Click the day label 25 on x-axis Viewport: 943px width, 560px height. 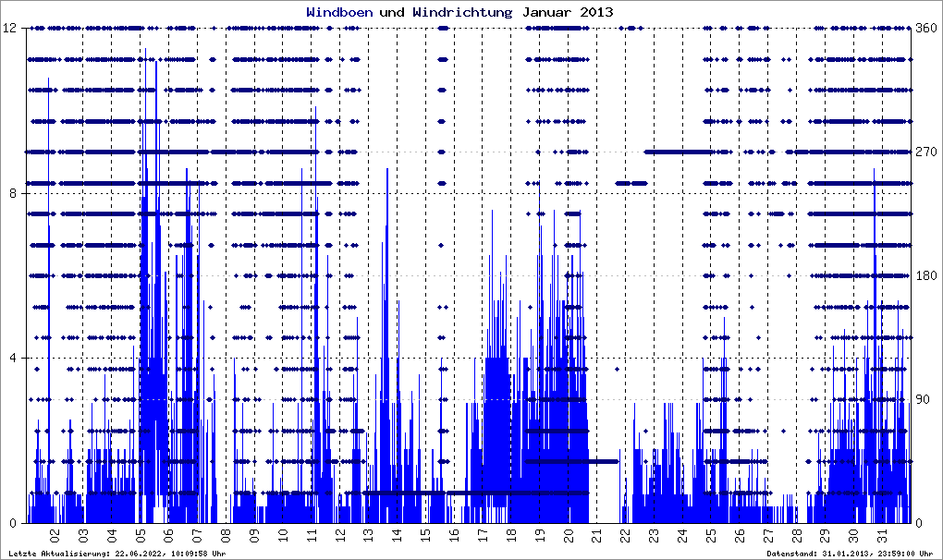point(710,535)
